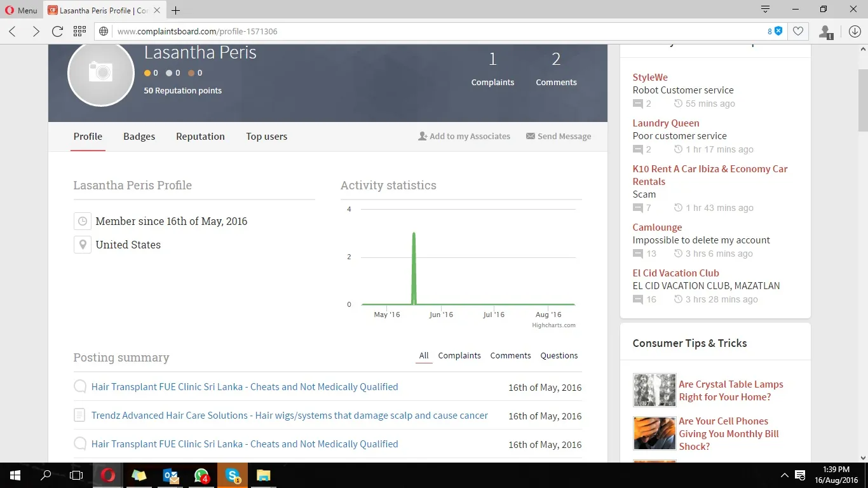Switch to the Reputation tab

pyautogui.click(x=200, y=137)
